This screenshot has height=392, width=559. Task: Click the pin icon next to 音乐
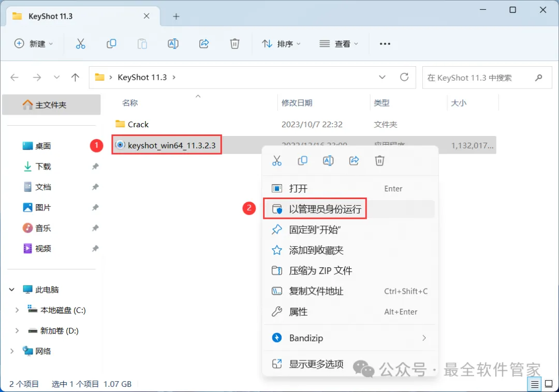click(95, 228)
